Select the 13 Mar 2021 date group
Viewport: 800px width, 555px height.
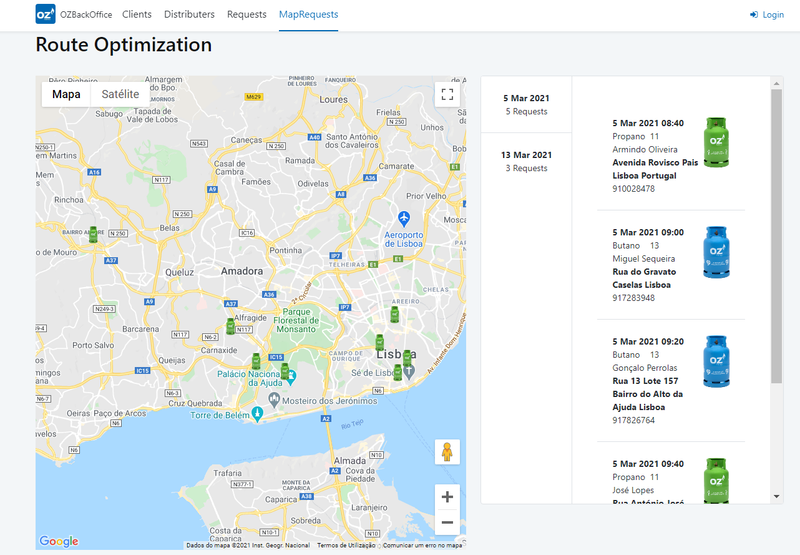(527, 161)
